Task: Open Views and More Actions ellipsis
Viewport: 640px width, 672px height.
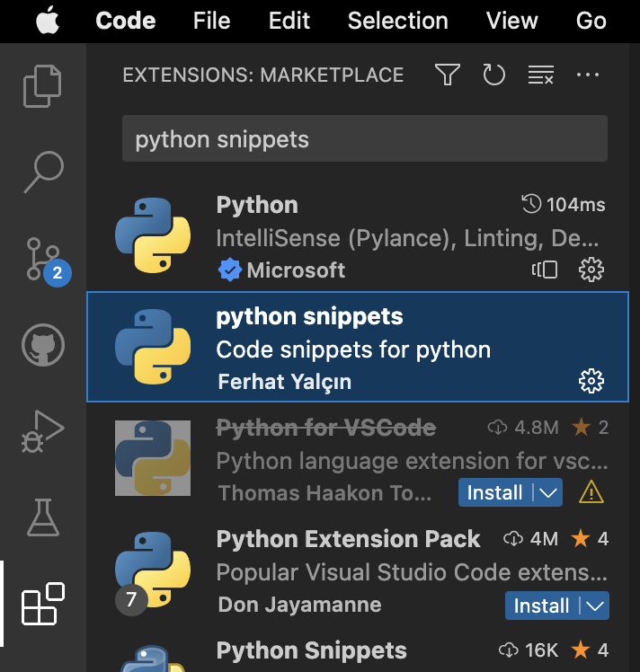Action: pos(588,75)
